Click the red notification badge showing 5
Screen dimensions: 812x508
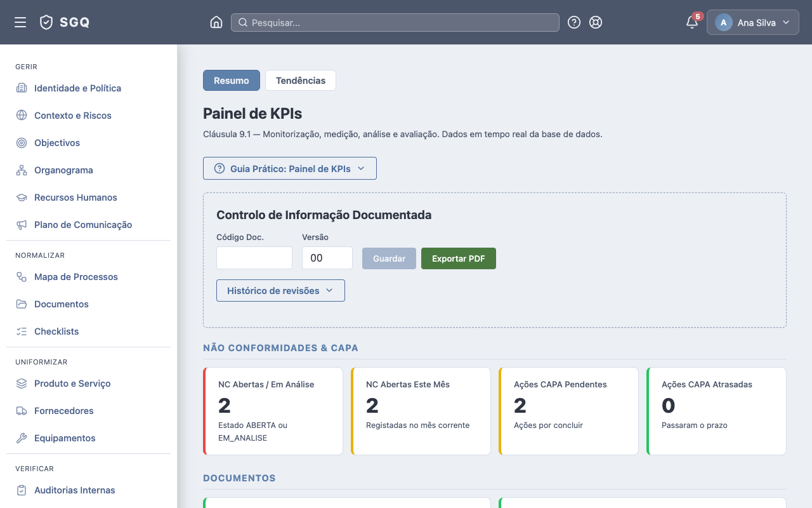698,17
